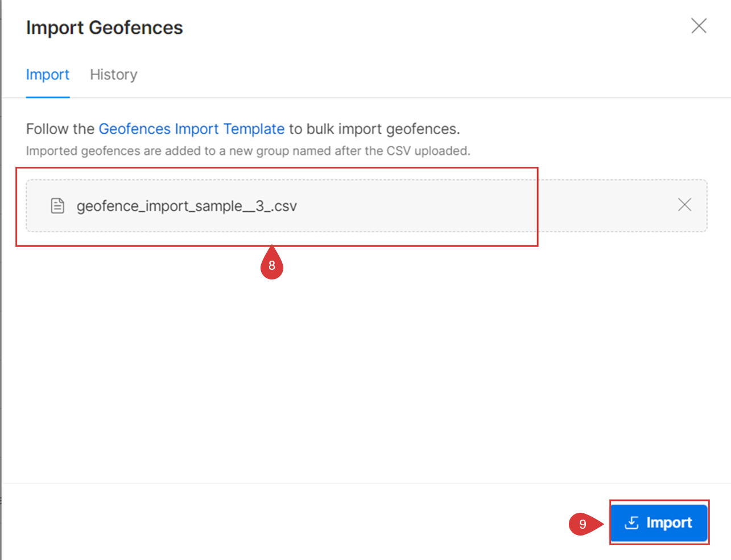Click the empty footer area left of Import

tap(284, 522)
